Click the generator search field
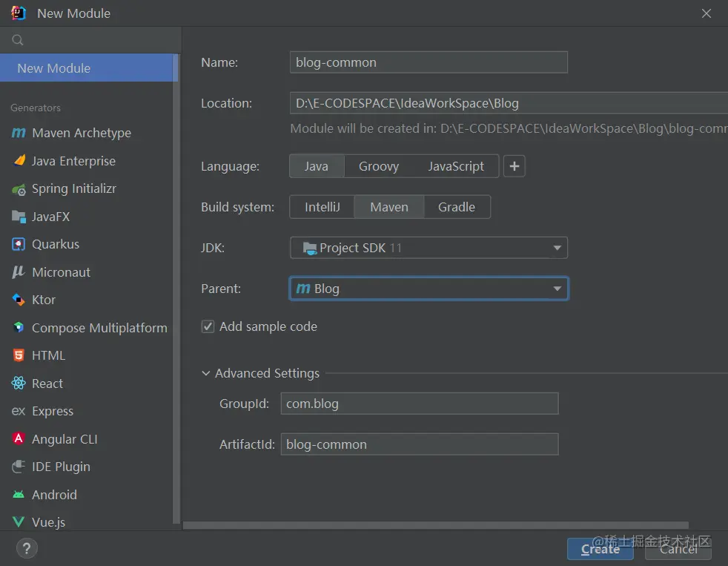The width and height of the screenshot is (728, 566). 90,40
